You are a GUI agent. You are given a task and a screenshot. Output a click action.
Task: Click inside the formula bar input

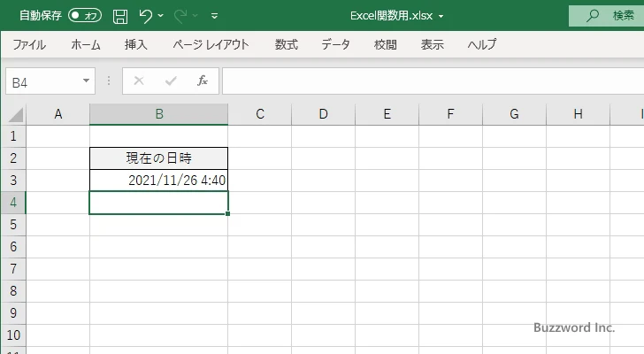(x=433, y=81)
